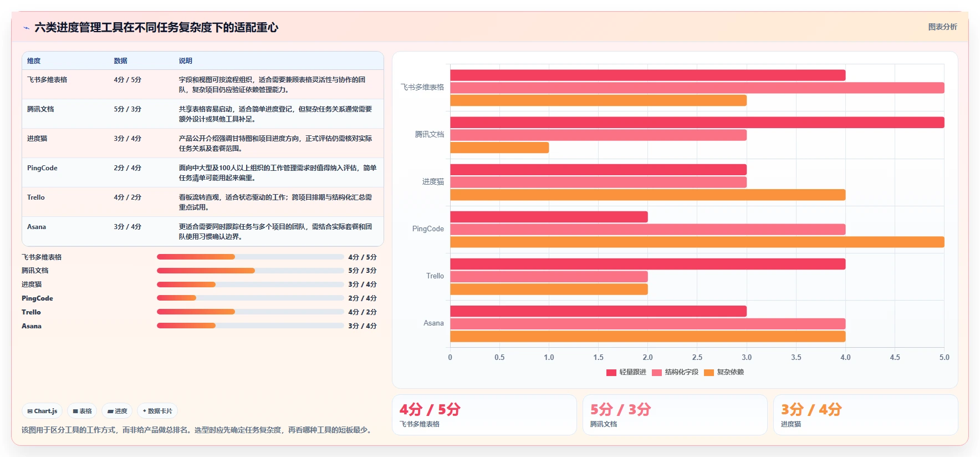Click the 5.0 x-axis tick label

click(x=945, y=357)
